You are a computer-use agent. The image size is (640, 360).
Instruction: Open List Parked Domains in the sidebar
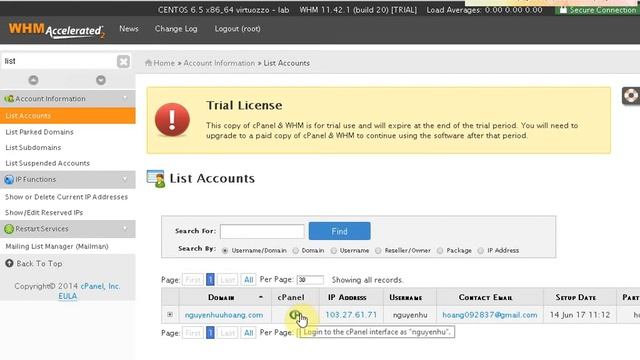pyautogui.click(x=40, y=132)
